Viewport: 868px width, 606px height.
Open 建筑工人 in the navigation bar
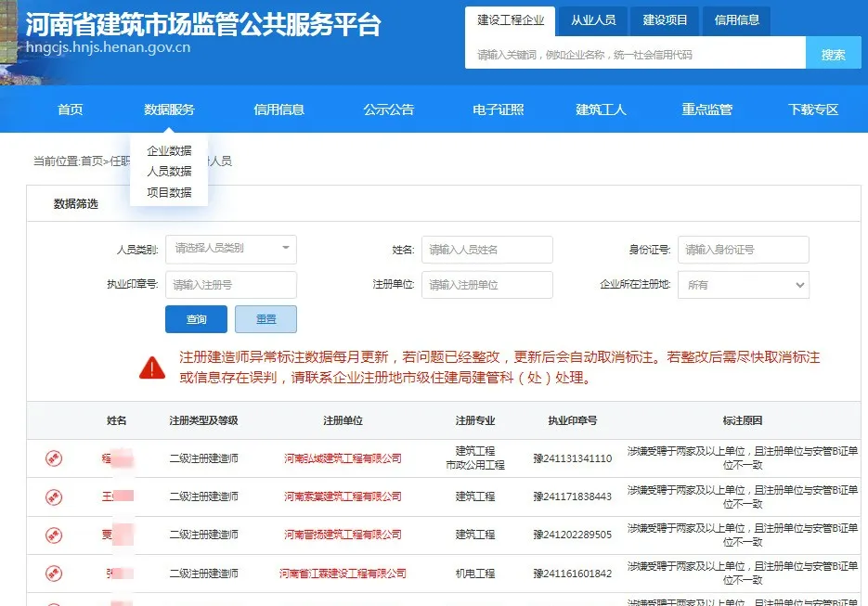point(602,110)
